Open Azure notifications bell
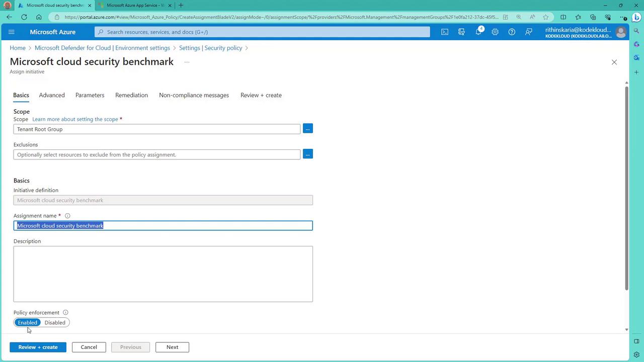 point(478,32)
